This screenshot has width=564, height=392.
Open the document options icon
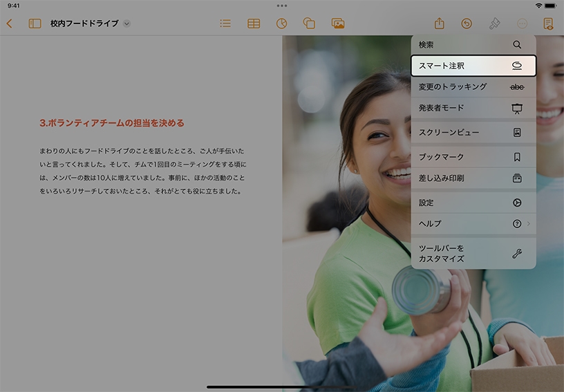(548, 24)
